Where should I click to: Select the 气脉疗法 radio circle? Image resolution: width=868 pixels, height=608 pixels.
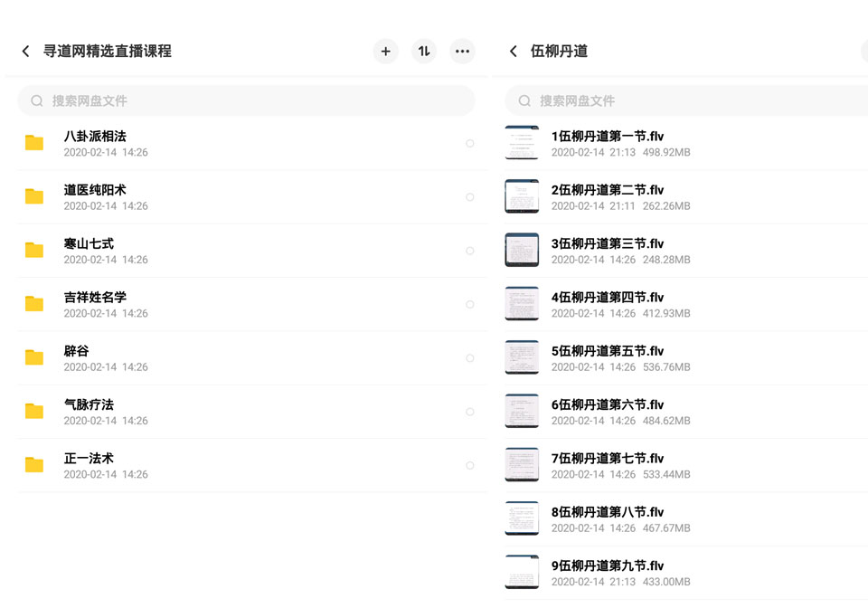coord(470,412)
